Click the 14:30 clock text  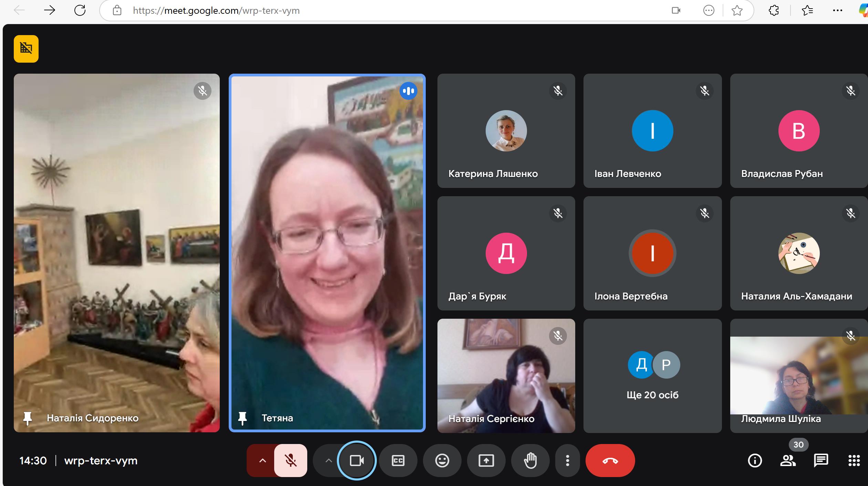pyautogui.click(x=33, y=461)
